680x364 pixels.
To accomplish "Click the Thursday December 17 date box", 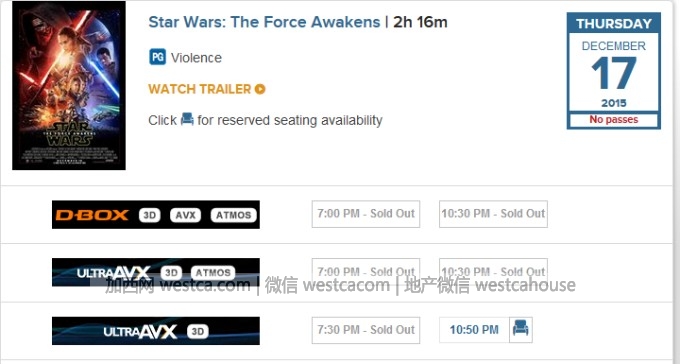I will [x=614, y=71].
